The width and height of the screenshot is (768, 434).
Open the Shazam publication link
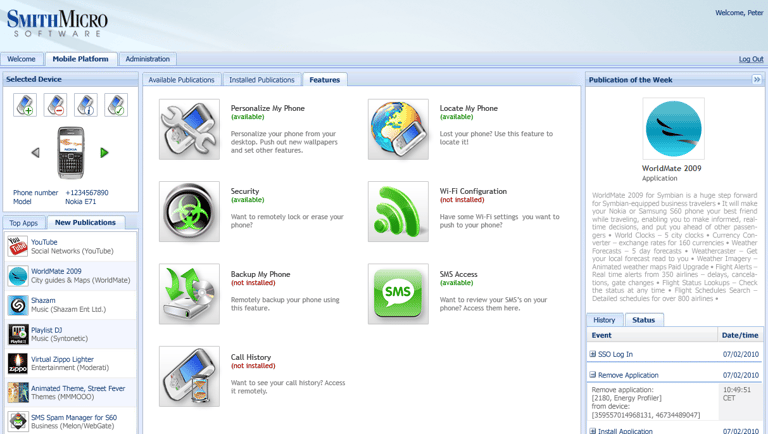(x=43, y=300)
